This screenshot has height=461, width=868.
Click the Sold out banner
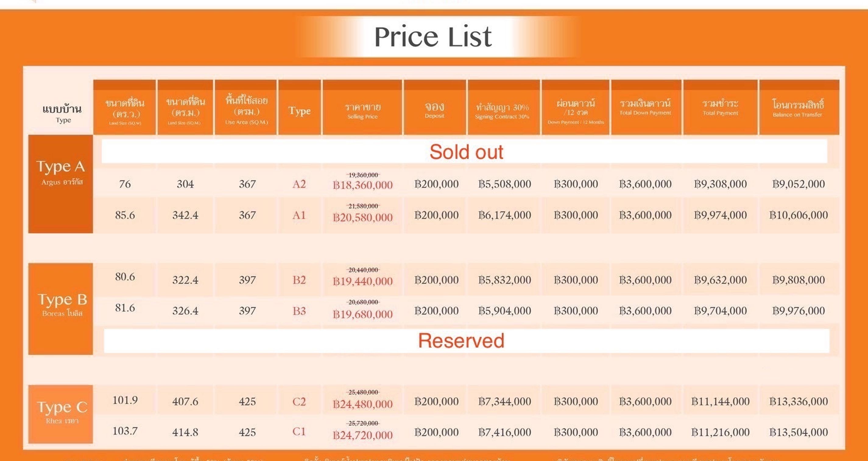[x=465, y=151]
